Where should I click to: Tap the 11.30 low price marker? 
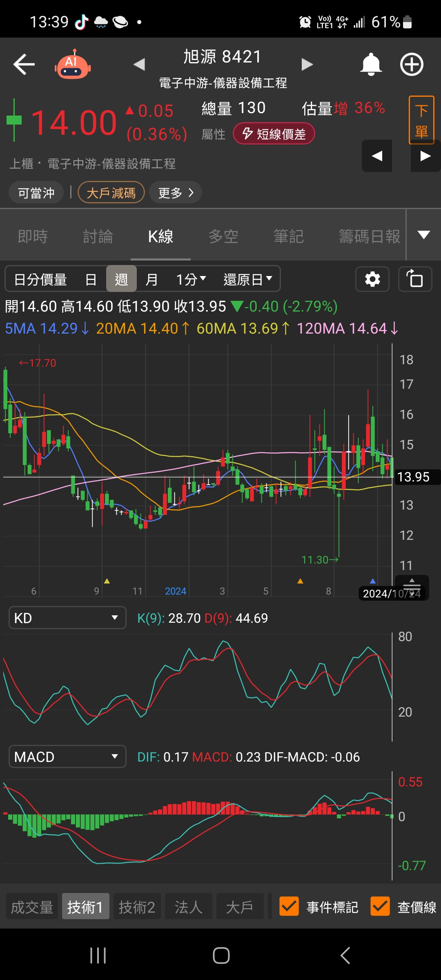(320, 560)
